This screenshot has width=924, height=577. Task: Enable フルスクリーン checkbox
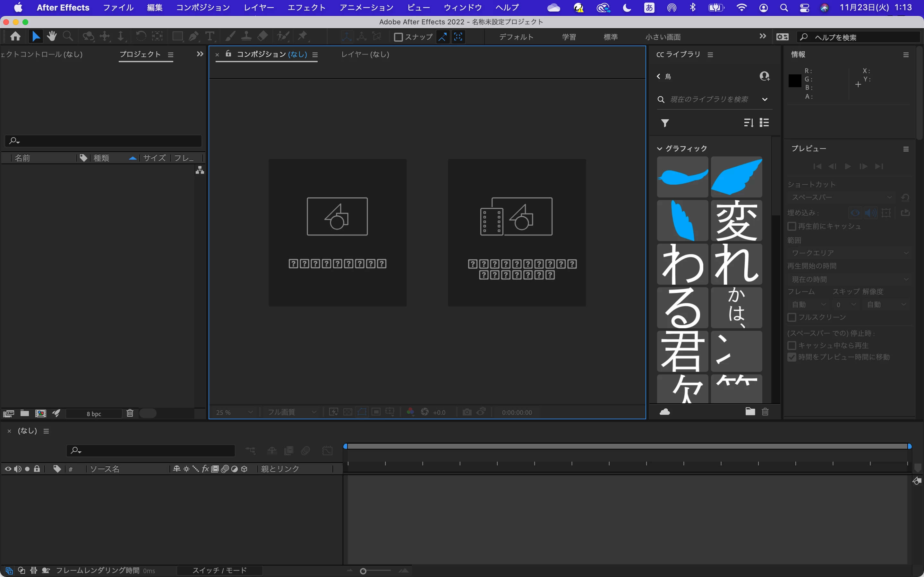pos(792,317)
